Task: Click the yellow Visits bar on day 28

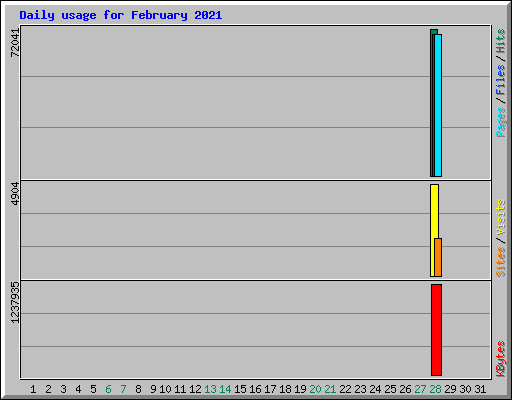Action: click(x=433, y=230)
